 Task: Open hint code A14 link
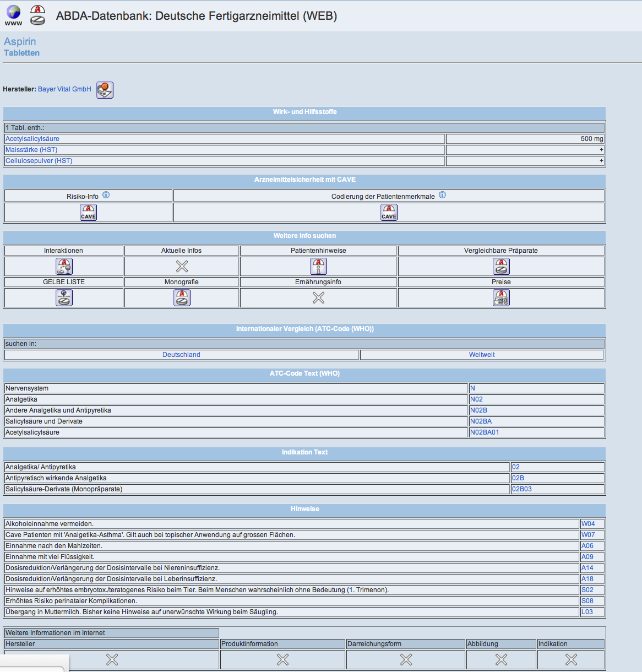587,568
